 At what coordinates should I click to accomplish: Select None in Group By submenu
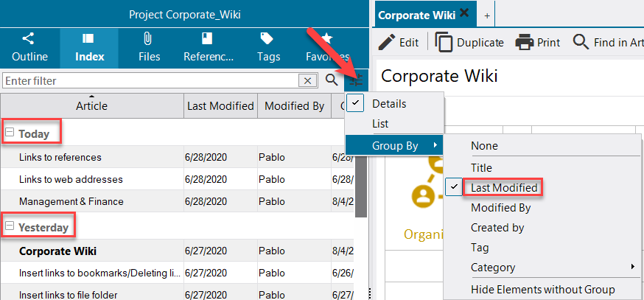[x=484, y=146]
